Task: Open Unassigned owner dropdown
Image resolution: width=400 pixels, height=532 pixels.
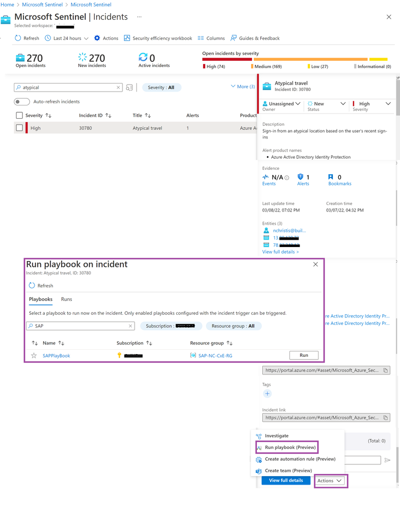Action: 281,104
